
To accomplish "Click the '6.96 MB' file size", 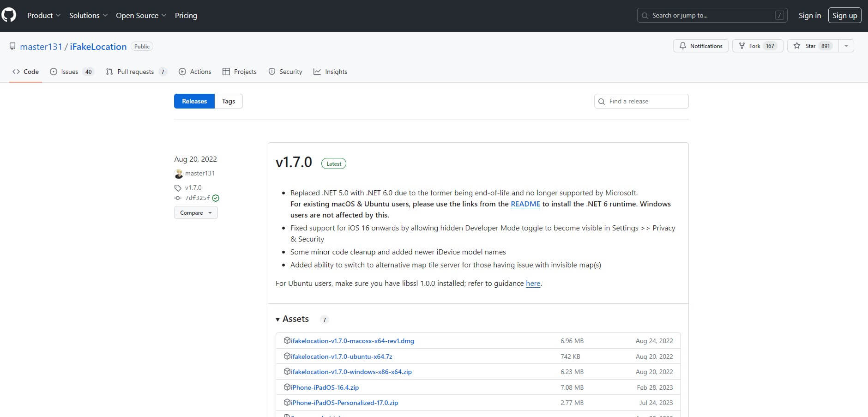I will [x=572, y=341].
